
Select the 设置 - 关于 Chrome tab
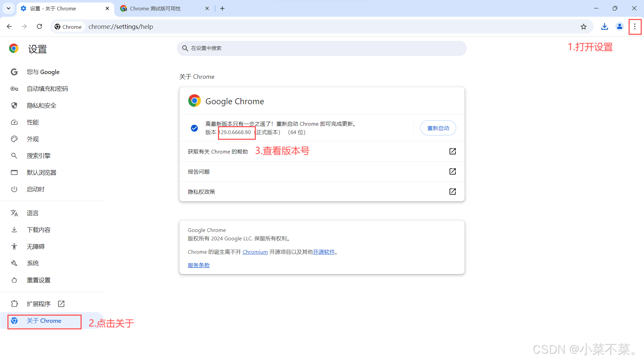[65, 8]
